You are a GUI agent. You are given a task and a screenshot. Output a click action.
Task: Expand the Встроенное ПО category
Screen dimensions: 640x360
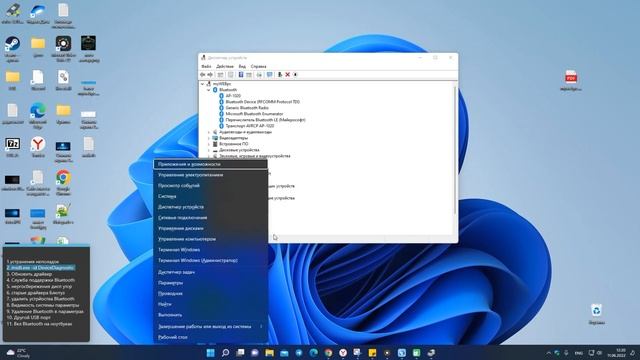209,144
